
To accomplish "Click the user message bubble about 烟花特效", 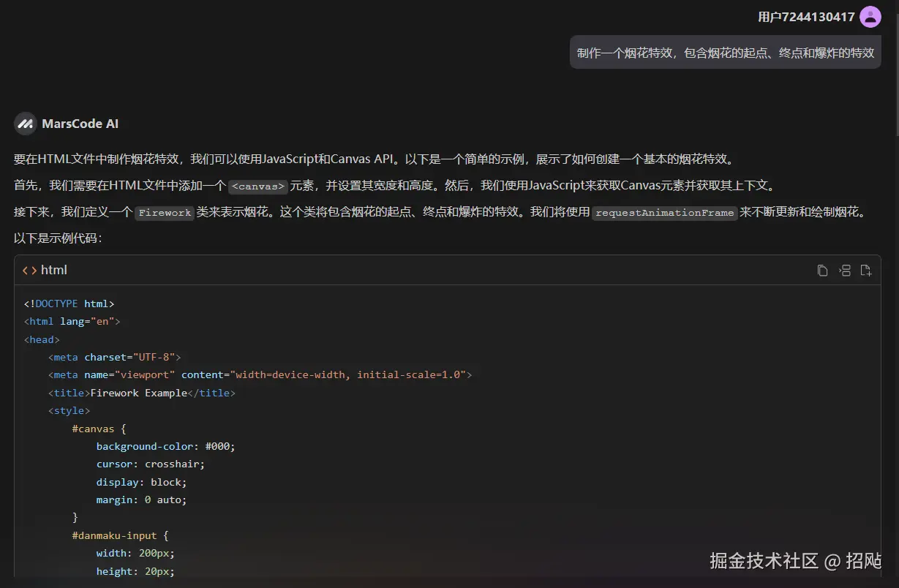I will (725, 53).
